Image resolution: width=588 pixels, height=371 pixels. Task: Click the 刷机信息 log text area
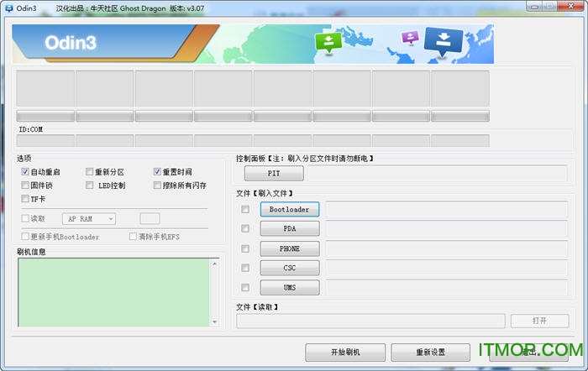click(114, 292)
